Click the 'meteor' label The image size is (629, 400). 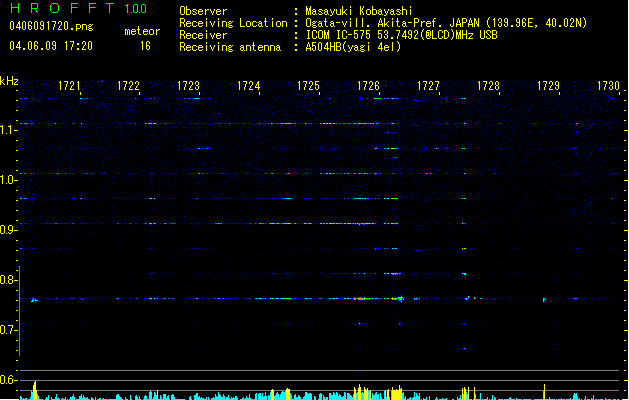[x=142, y=31]
